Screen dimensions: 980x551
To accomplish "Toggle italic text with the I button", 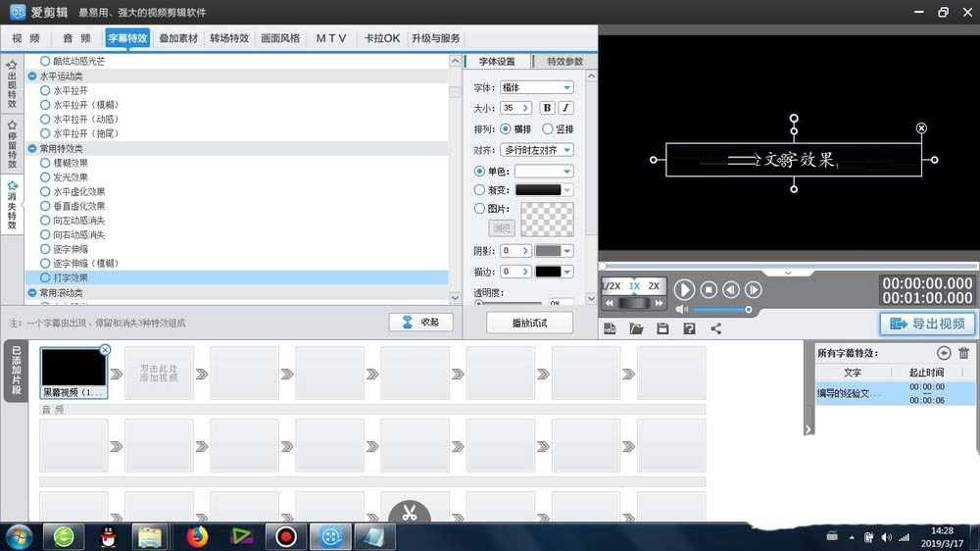I will 565,108.
